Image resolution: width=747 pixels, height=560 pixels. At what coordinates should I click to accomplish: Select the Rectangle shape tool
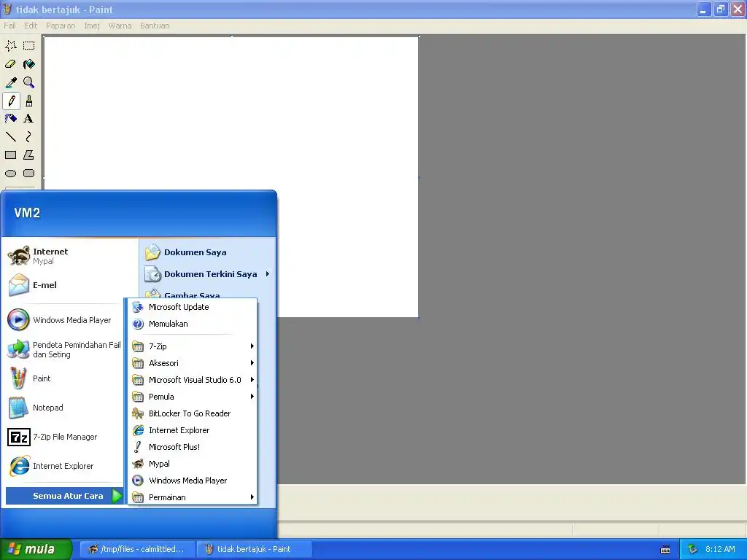point(10,155)
